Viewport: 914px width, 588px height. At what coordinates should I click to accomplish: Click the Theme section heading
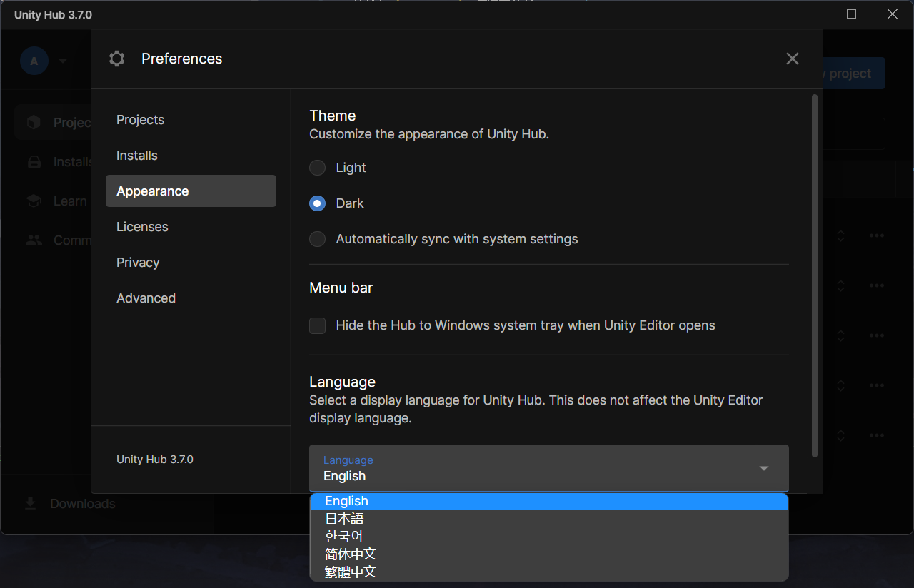(x=332, y=116)
